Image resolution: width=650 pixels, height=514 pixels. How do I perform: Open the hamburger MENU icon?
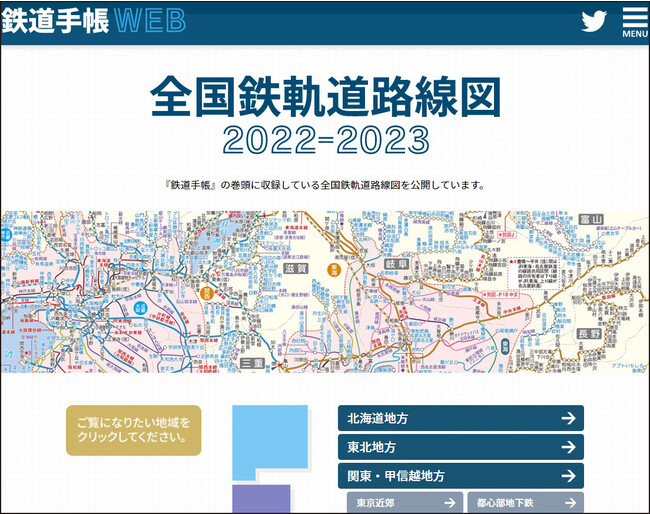(635, 23)
